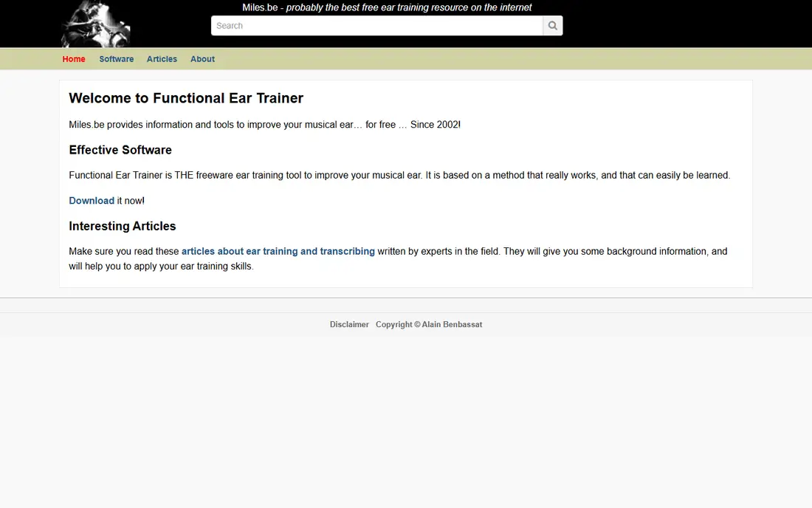Click the Effective Software heading
The image size is (812, 508).
tap(120, 150)
